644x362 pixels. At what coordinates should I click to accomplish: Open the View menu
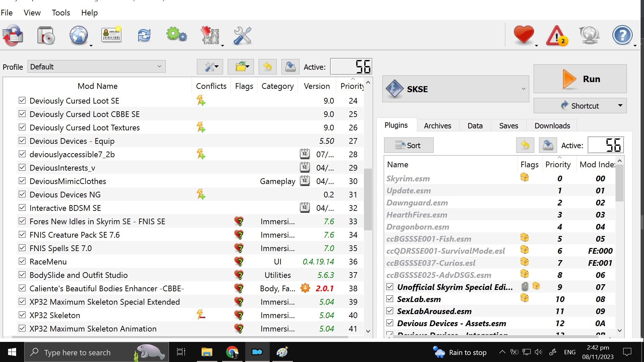point(32,13)
